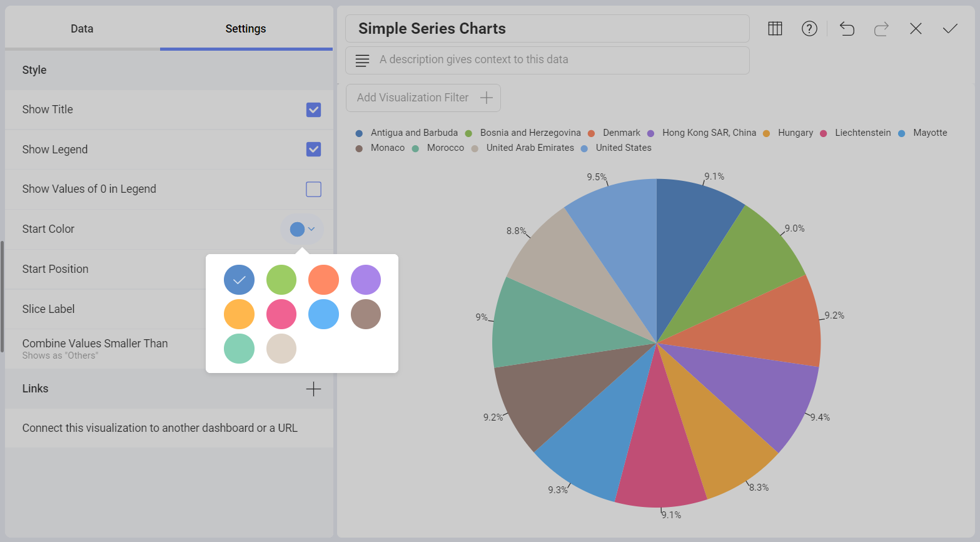The width and height of the screenshot is (980, 542).
Task: Discard changes with the X icon
Action: coord(916,29)
